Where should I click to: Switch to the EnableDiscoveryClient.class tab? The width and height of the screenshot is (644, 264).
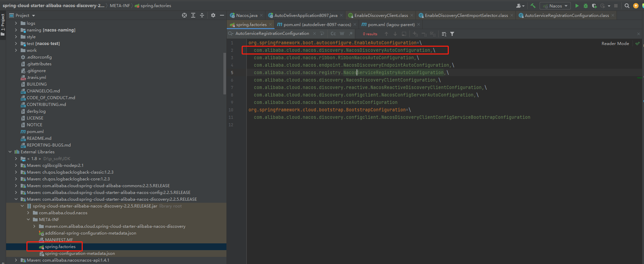tap(381, 16)
